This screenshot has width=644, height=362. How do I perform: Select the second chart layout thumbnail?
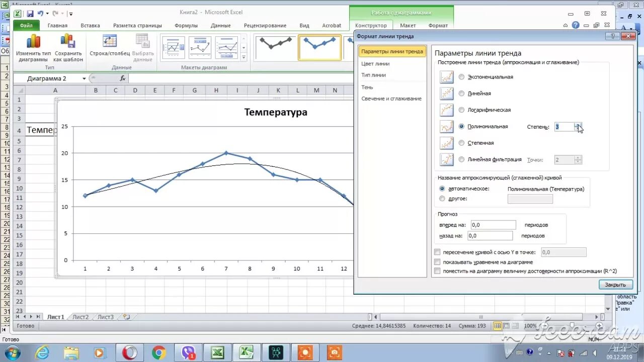click(x=200, y=48)
